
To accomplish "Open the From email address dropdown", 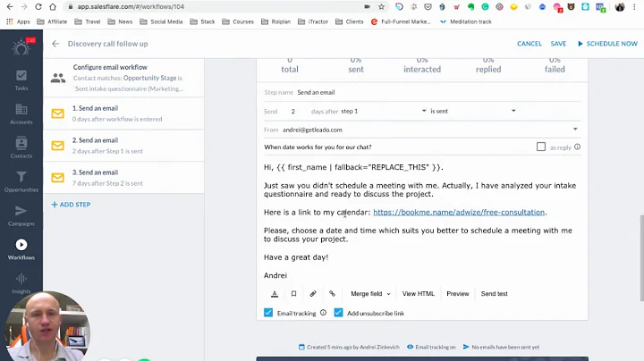I will (430, 130).
